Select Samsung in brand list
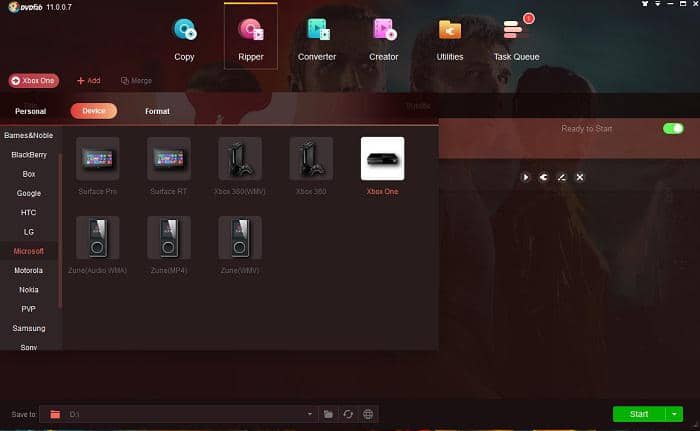700x431 pixels. 29,328
